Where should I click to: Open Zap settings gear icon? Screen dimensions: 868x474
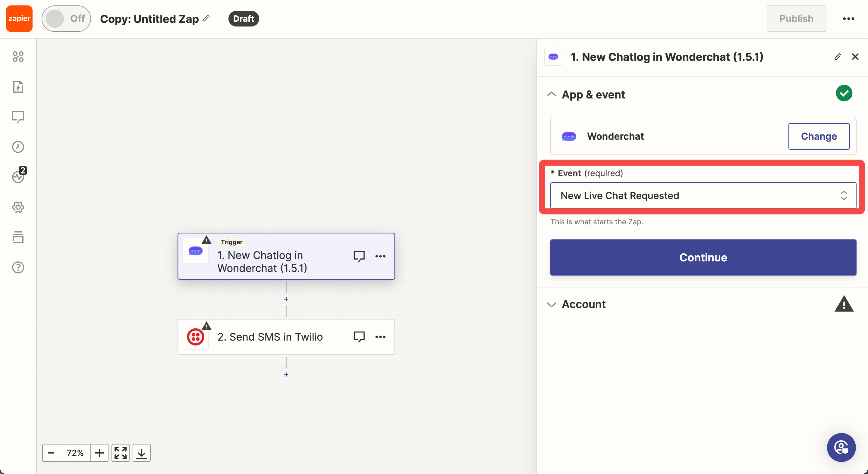tap(18, 207)
